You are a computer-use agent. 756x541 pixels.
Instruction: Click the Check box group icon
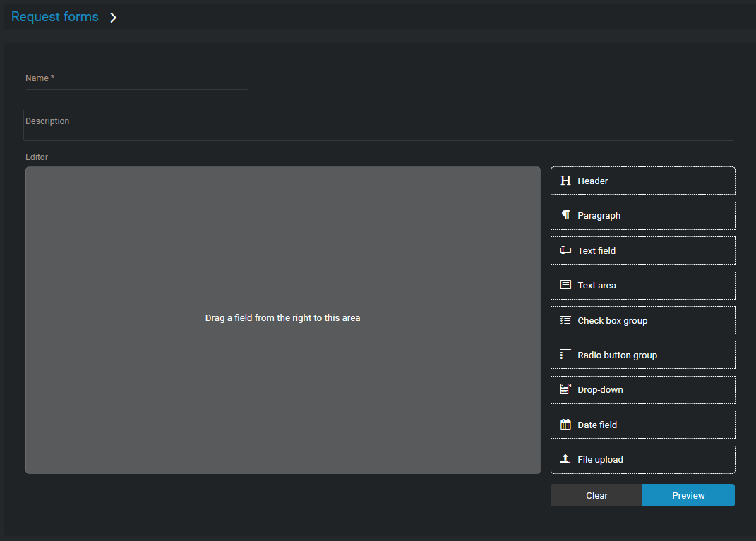pyautogui.click(x=565, y=320)
